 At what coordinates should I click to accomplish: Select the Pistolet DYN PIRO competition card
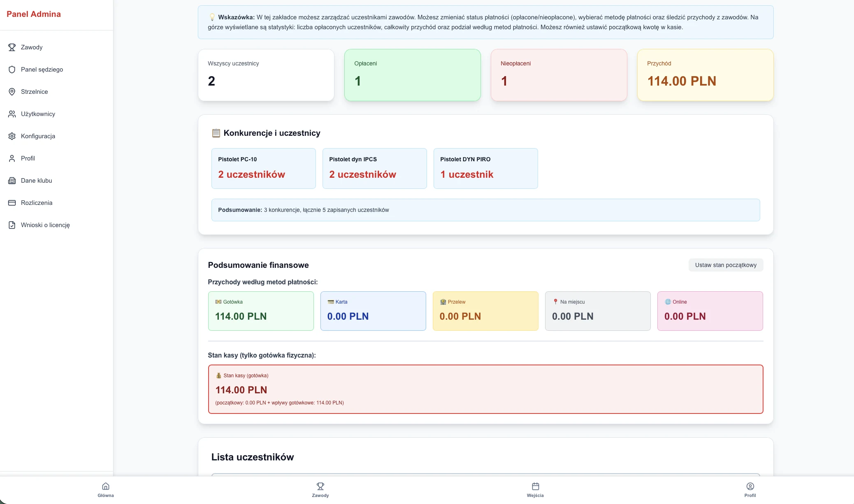click(485, 168)
